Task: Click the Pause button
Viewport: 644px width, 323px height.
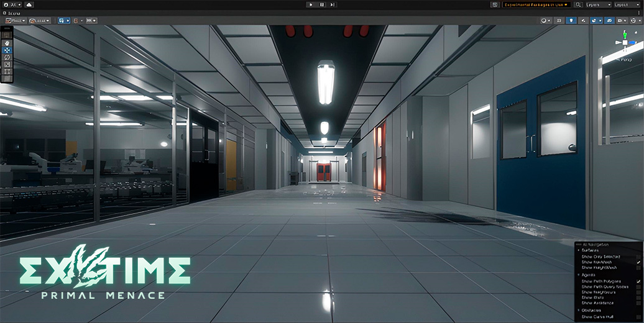Action: point(322,4)
